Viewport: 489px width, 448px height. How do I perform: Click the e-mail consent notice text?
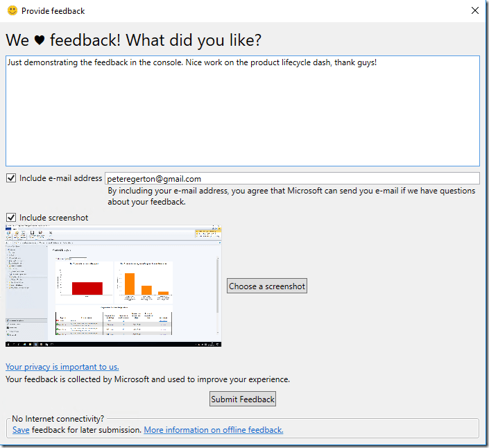[x=291, y=196]
